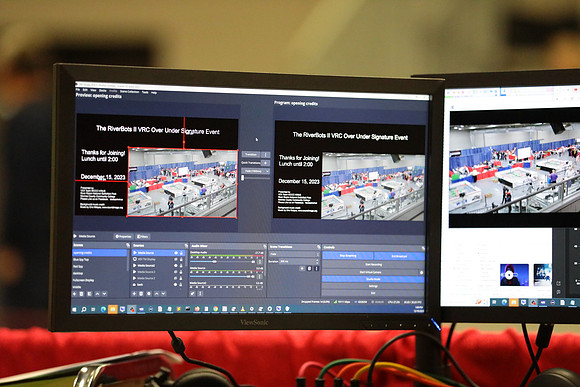Click Exit button in Controls
This screenshot has width=580, height=387.
[373, 293]
